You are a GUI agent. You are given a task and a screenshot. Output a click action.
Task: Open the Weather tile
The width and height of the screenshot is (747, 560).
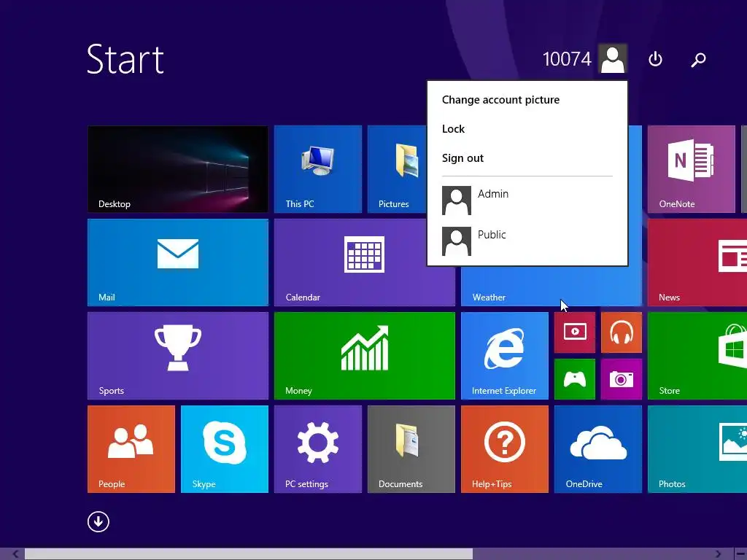[x=551, y=286]
